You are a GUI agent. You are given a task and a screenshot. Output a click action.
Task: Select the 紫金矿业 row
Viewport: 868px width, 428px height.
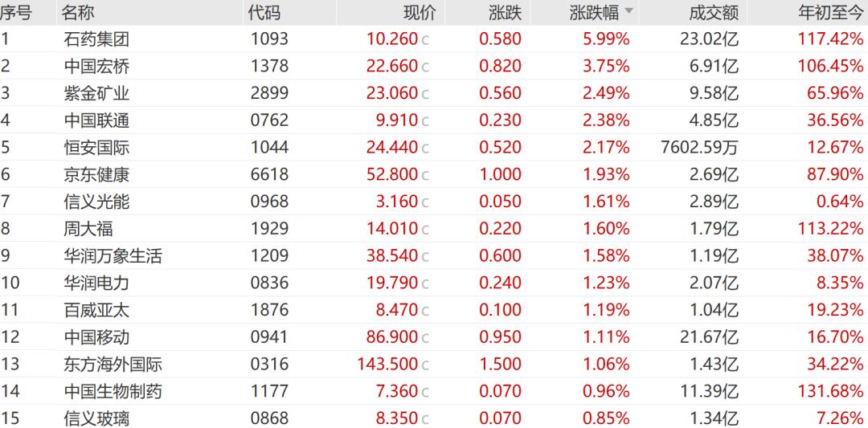pyautogui.click(x=434, y=93)
